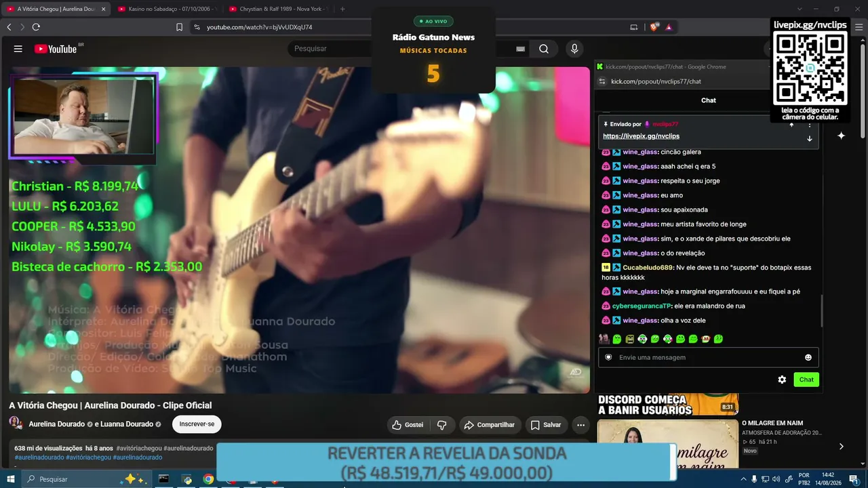868x488 pixels.
Task: Open the Windows notification center
Action: pyautogui.click(x=853, y=479)
